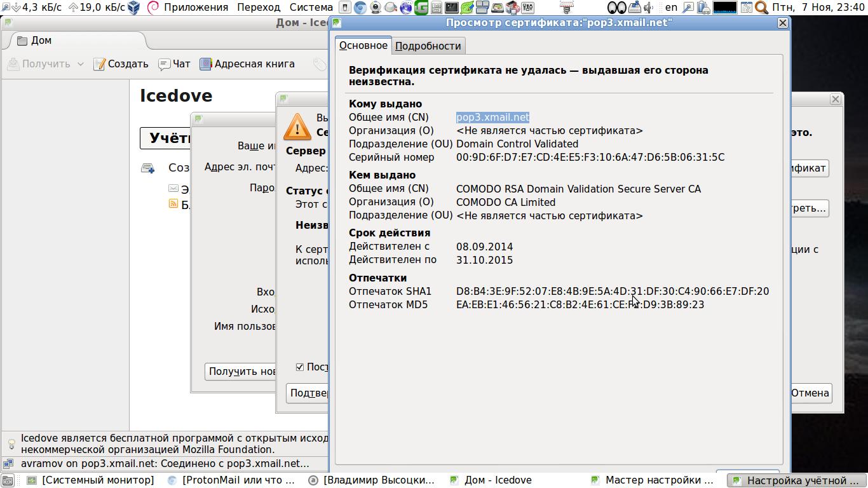This screenshot has width=868, height=488.
Task: Close the certificate viewer window
Action: [783, 22]
